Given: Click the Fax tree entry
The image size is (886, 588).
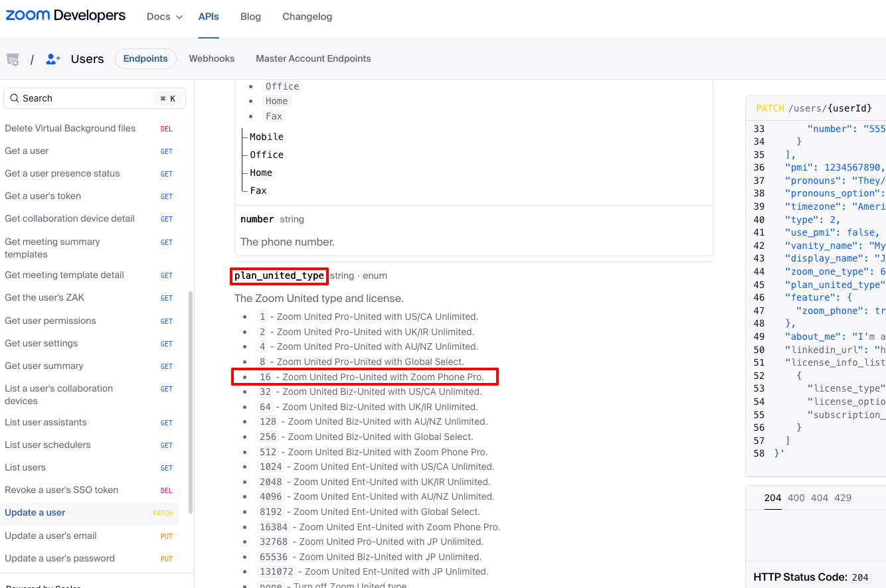Looking at the screenshot, I should [x=258, y=190].
